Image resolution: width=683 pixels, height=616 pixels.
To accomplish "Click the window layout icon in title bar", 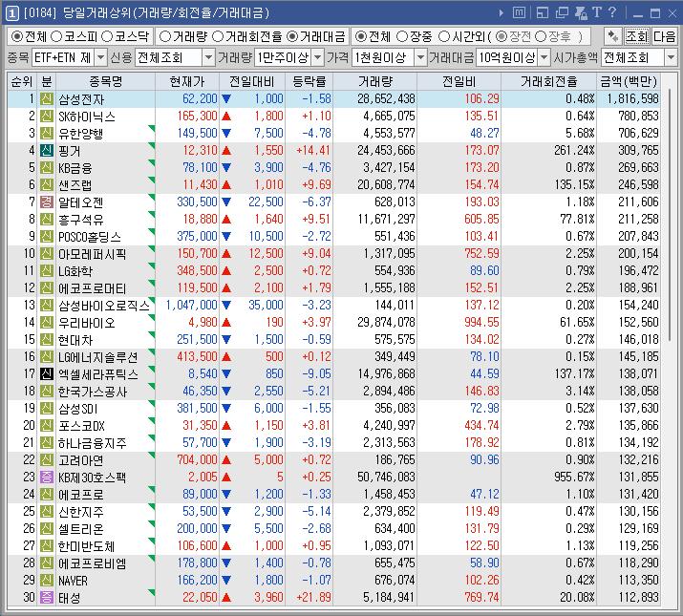I will pos(543,13).
